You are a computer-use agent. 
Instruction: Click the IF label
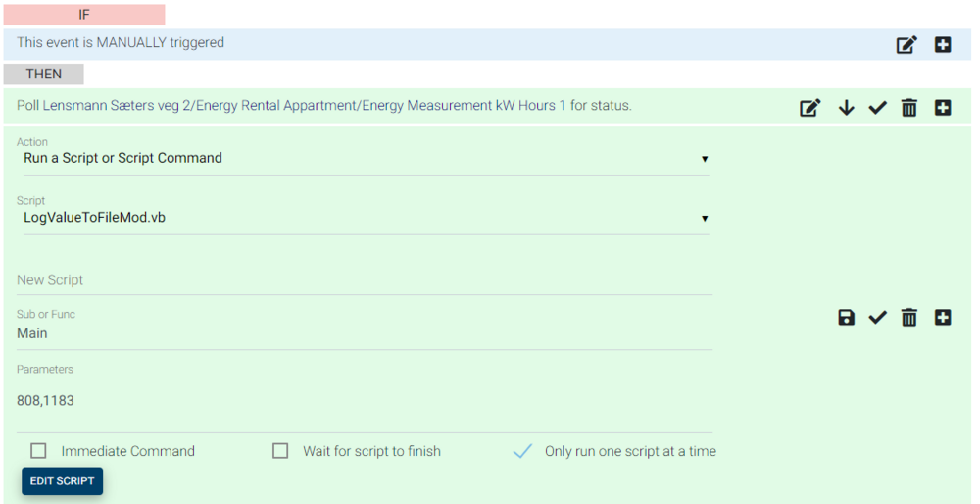(x=84, y=15)
